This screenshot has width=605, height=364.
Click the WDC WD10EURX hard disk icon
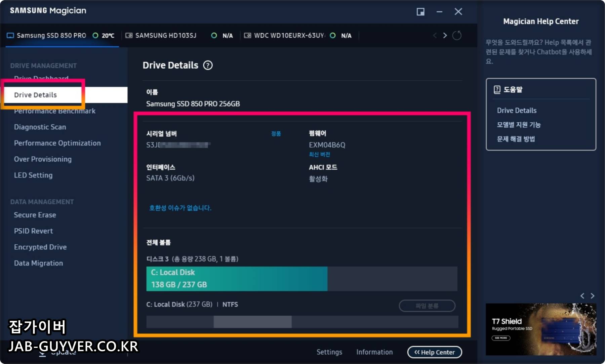[x=247, y=35]
